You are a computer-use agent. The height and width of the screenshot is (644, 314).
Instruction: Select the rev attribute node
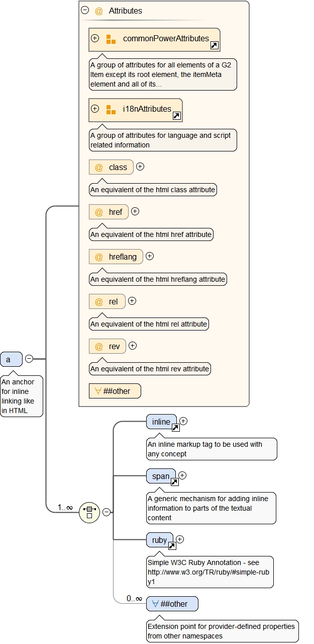point(108,346)
